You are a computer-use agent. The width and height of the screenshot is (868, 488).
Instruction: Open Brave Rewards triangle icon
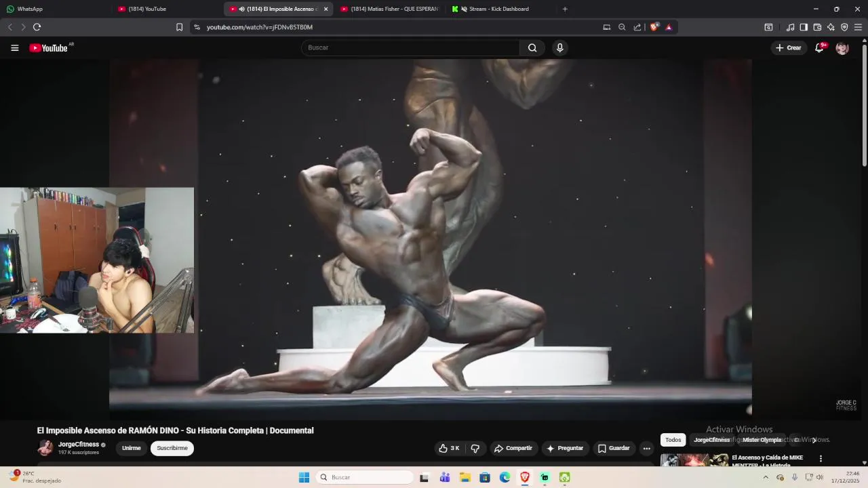click(669, 27)
